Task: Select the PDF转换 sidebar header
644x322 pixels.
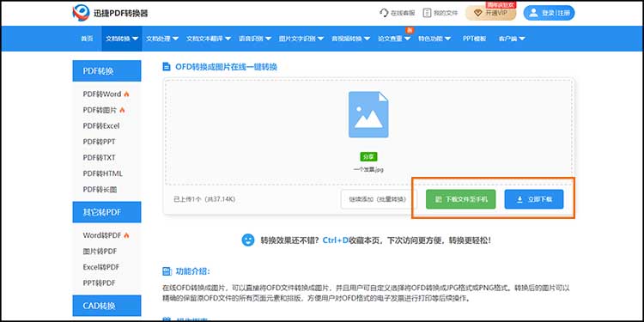Action: coord(106,71)
